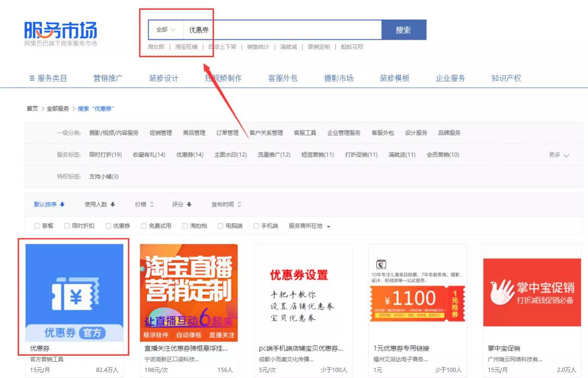The height and width of the screenshot is (378, 588).
Task: Open 装修模板 in navigation
Action: pyautogui.click(x=395, y=78)
